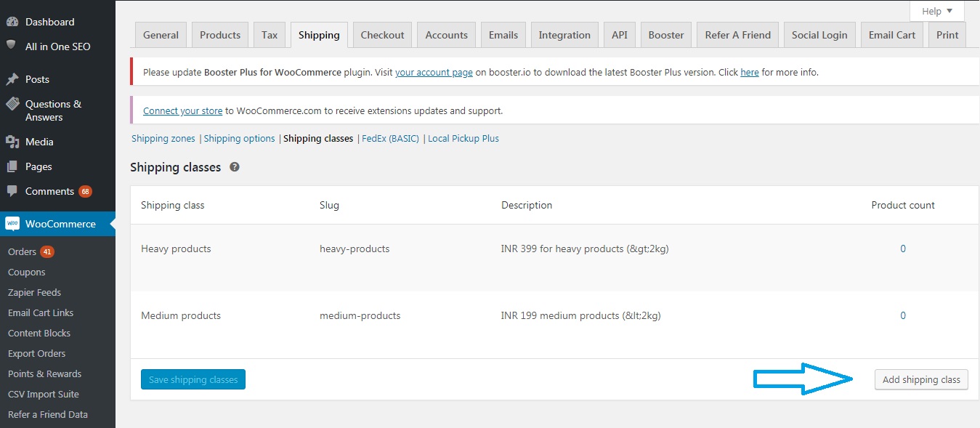Click the Comments count badge 68
Image resolution: width=980 pixels, height=428 pixels.
pos(85,192)
